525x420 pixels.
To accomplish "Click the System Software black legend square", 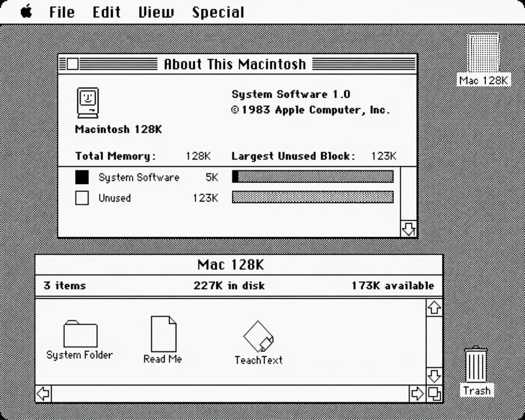I will coord(82,177).
